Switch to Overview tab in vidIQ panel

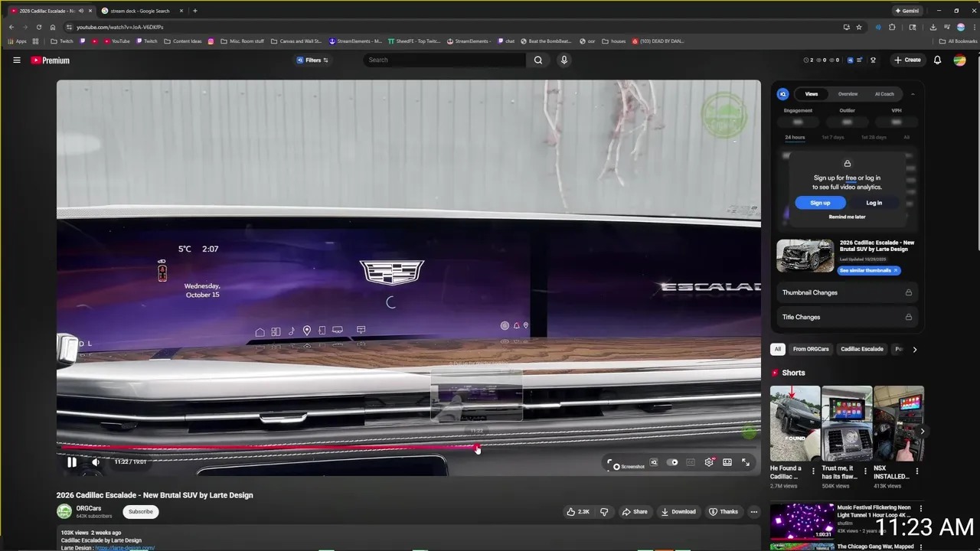click(848, 94)
